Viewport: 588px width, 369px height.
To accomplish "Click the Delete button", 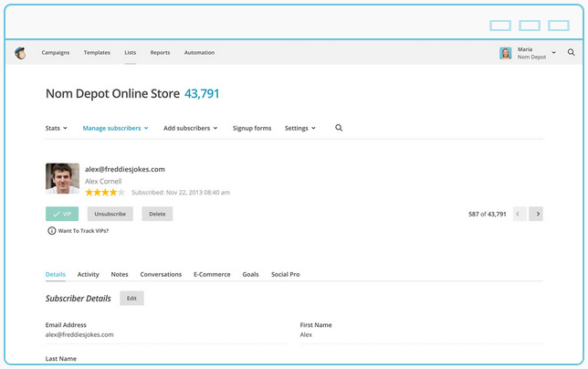I will click(157, 214).
